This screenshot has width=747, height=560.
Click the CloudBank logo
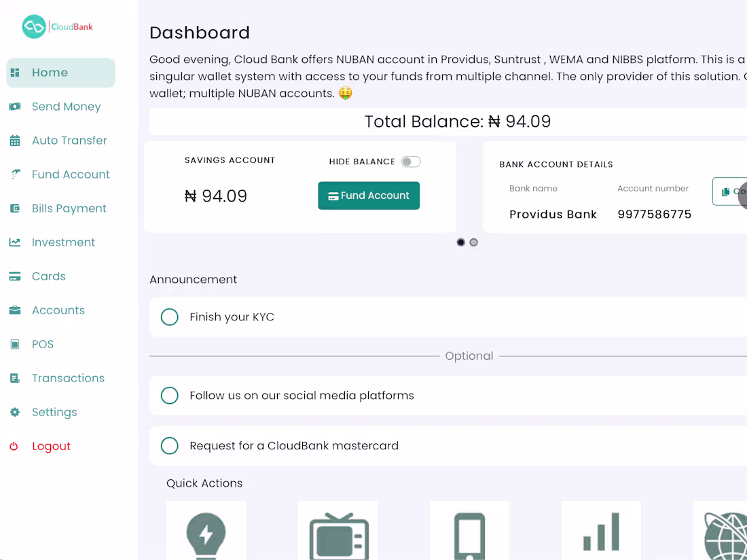(x=57, y=26)
